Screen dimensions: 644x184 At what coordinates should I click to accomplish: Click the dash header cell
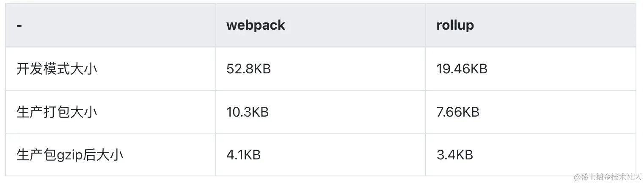[x=19, y=25]
